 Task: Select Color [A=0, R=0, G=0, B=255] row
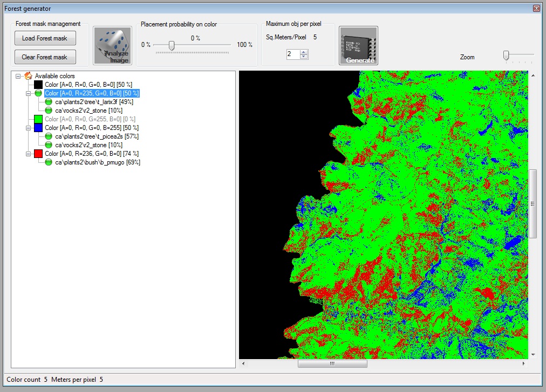point(92,128)
